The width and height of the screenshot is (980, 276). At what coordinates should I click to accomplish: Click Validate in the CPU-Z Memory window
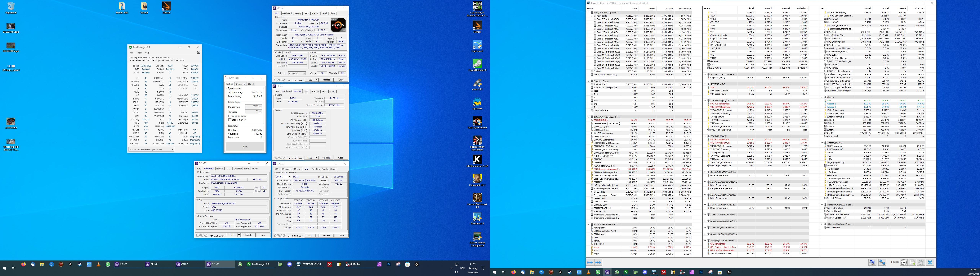(326, 157)
